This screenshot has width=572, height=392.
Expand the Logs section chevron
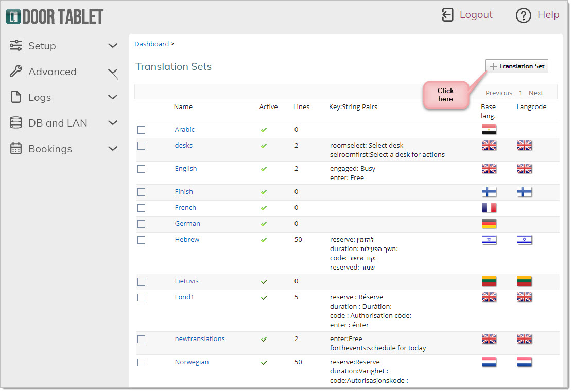[113, 97]
